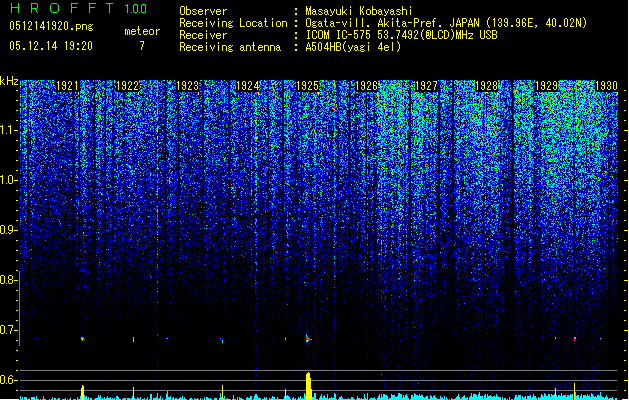The height and width of the screenshot is (400, 629).
Task: Click the meteor echo just after 1922
Action: (134, 339)
